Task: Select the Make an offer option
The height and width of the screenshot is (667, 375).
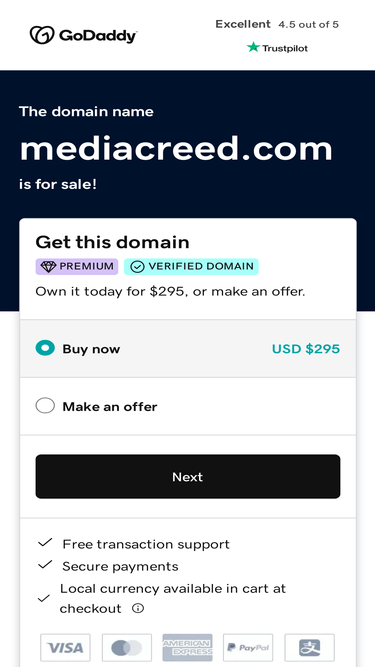Action: pos(45,406)
